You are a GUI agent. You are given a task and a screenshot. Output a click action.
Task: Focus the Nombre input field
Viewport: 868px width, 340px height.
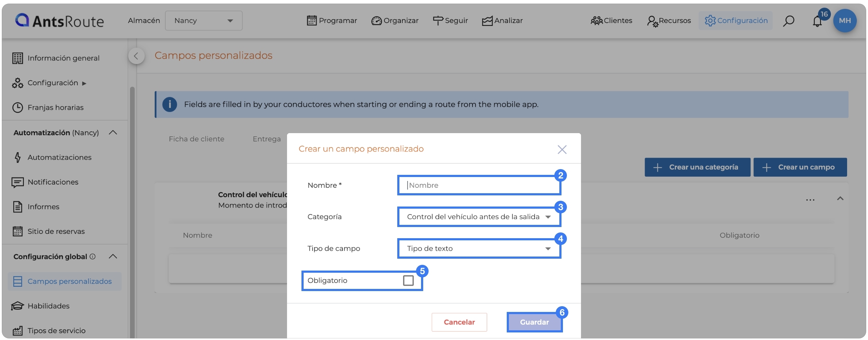[x=479, y=185]
